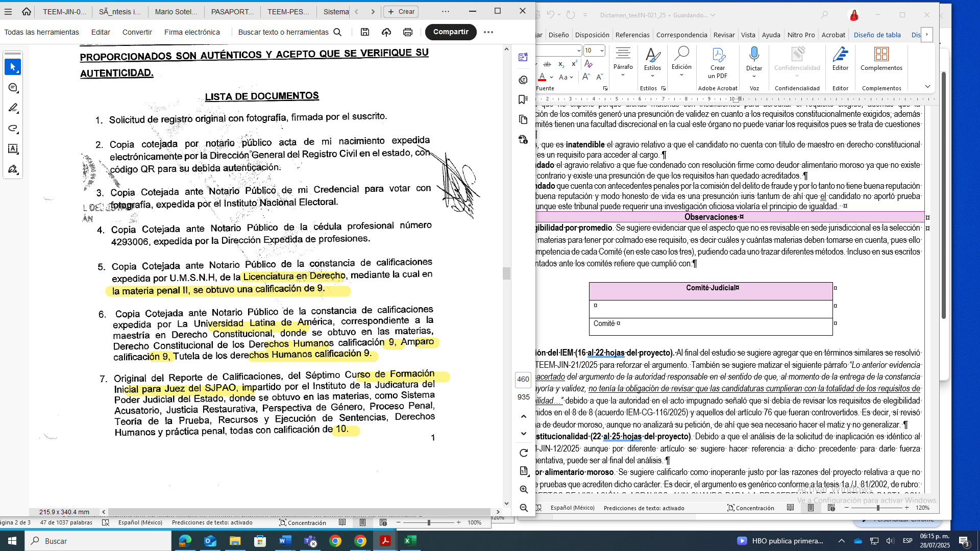This screenshot has width=980, height=551.
Task: Select the freehand draw loop tool in Acrobat
Action: pos(13,129)
